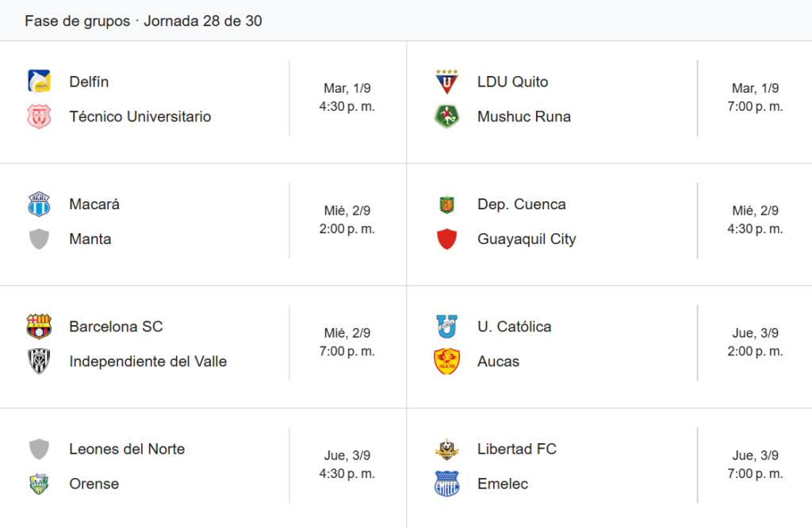Click the Fase de grupos Jornada header

tap(144, 21)
